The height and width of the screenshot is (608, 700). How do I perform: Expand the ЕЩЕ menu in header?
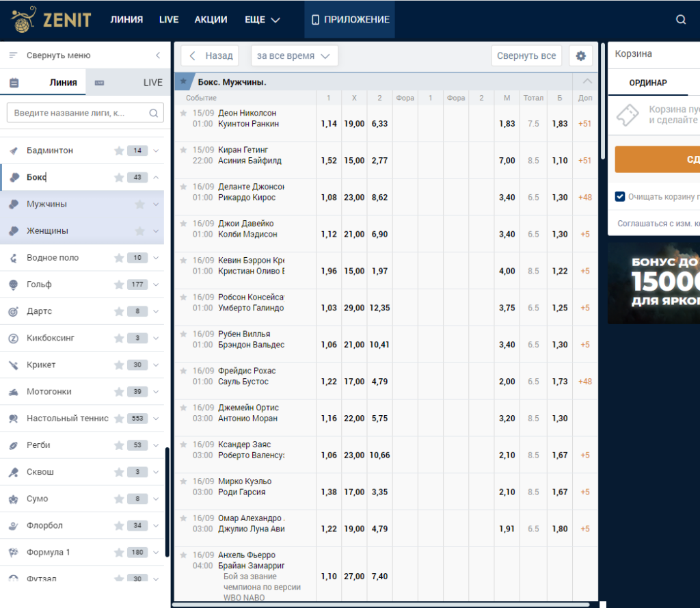coord(262,20)
